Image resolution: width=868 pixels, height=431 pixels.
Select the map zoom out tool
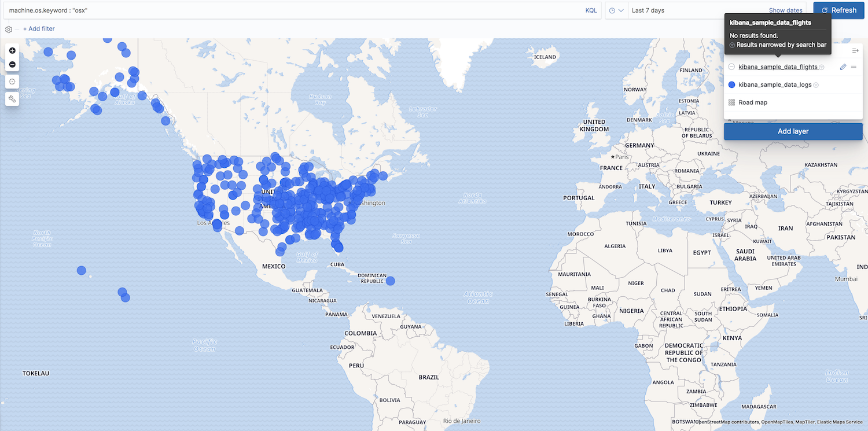pyautogui.click(x=12, y=64)
